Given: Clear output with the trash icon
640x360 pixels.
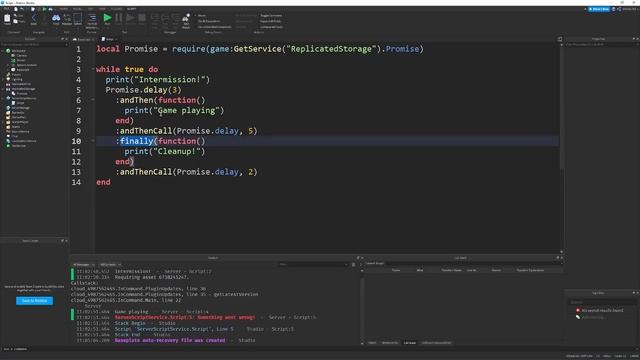Looking at the screenshot, I should tap(353, 264).
